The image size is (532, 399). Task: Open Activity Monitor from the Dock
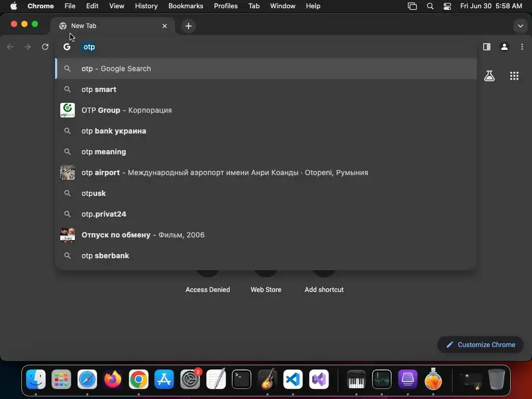pos(382,379)
